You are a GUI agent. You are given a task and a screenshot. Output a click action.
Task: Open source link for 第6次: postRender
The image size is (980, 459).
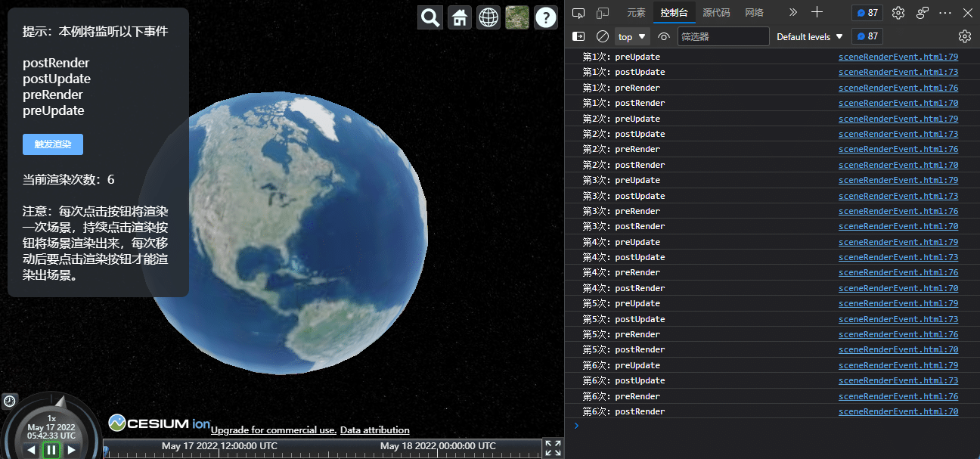coord(898,411)
